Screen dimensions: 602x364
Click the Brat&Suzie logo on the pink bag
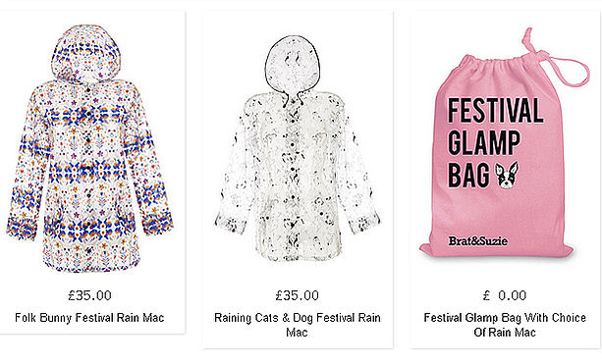[478, 241]
